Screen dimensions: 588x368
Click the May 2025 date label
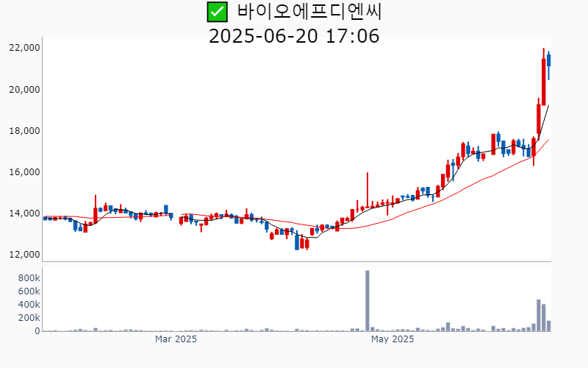tap(392, 339)
